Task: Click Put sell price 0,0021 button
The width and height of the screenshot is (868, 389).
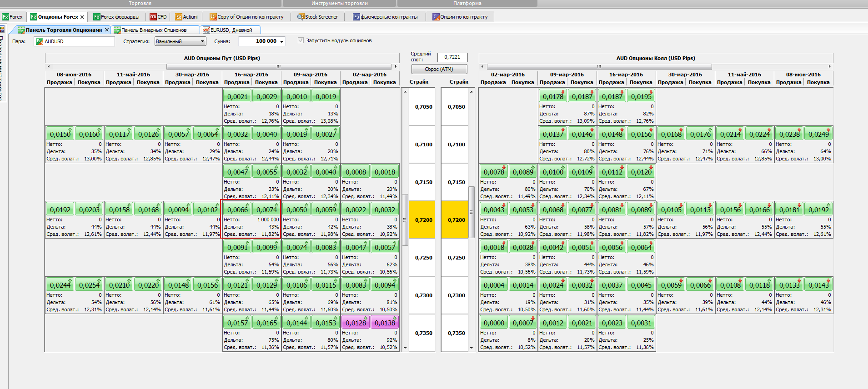Action: pyautogui.click(x=237, y=96)
